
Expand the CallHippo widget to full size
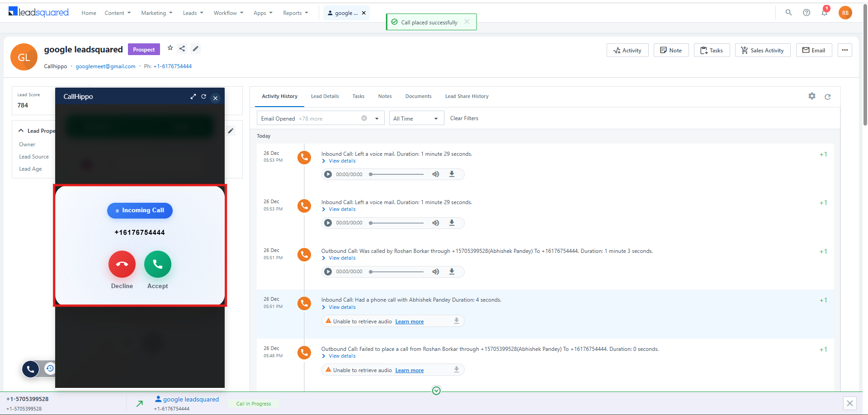193,97
